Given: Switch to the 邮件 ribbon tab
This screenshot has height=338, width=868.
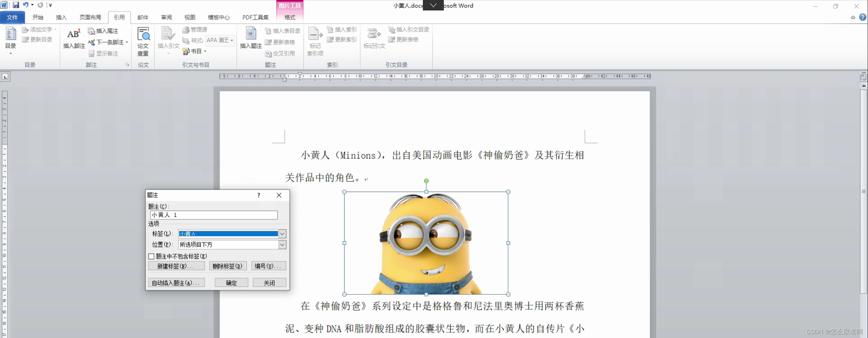Looking at the screenshot, I should 143,17.
